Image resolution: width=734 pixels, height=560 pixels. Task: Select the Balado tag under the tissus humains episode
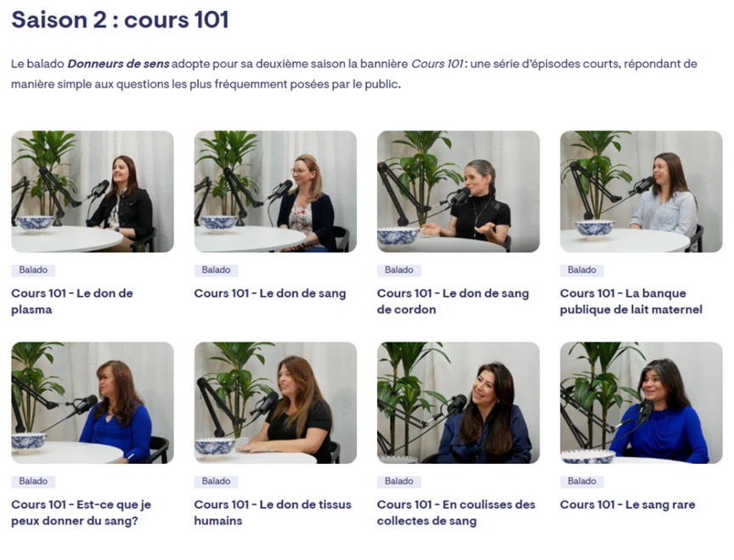click(x=216, y=481)
